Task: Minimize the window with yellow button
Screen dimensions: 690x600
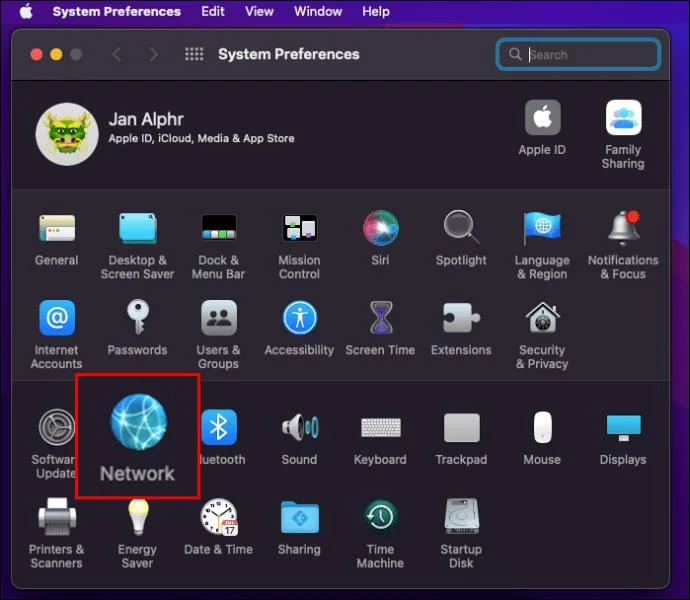Action: [56, 55]
